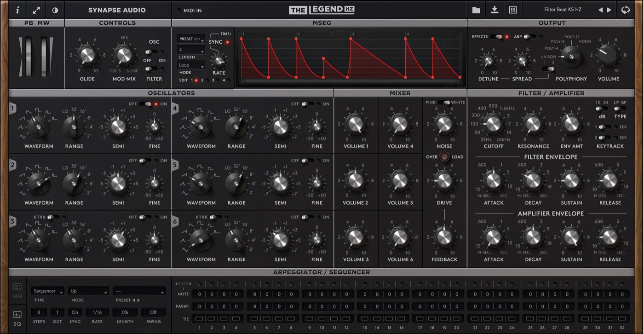Click the STEPS value 8

coord(39,312)
